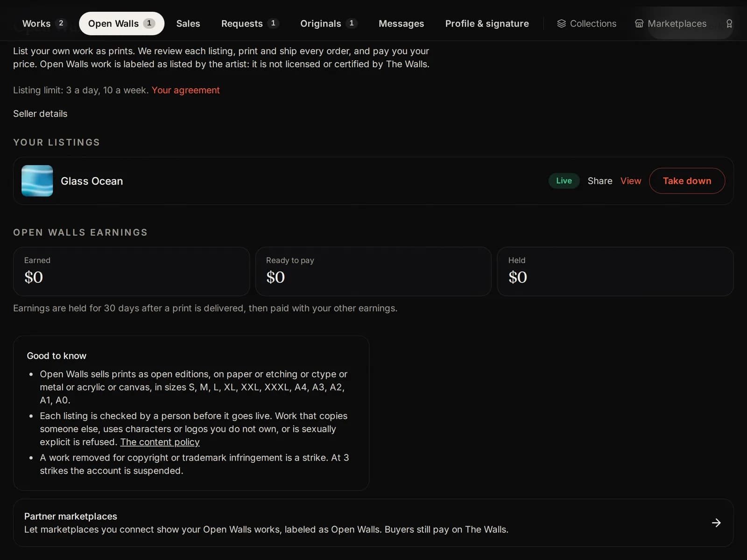
Task: View the Glass Ocean listing
Action: [631, 181]
